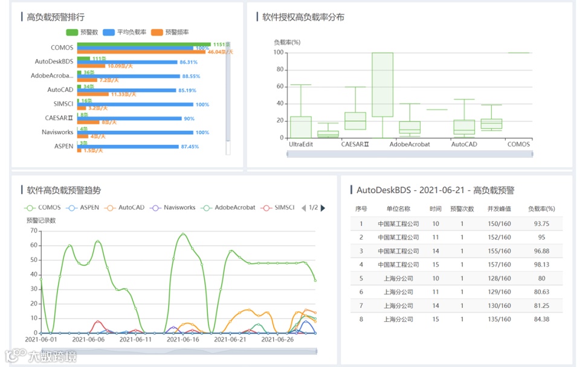Click the 2021-06-16 date axis label
Viewport: 588px width, 367px height.
pos(183,340)
